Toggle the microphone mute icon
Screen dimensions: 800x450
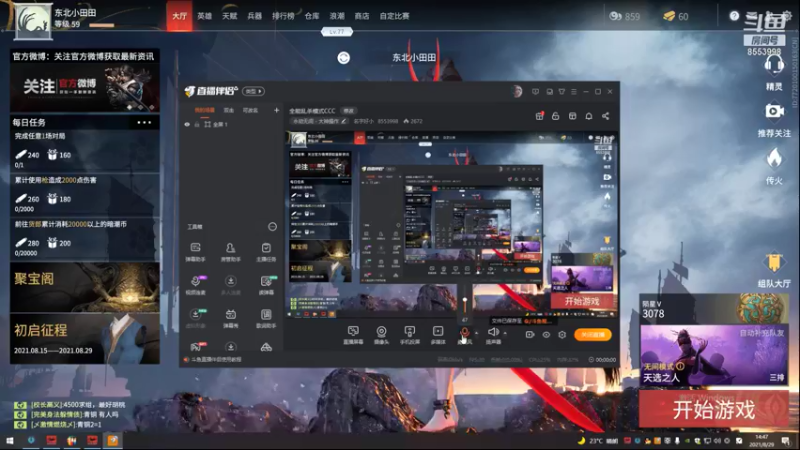click(464, 335)
